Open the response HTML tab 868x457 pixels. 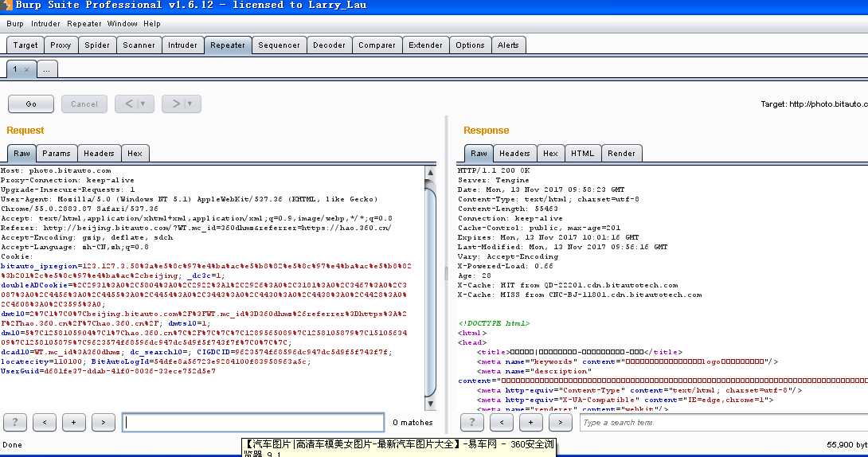(582, 153)
